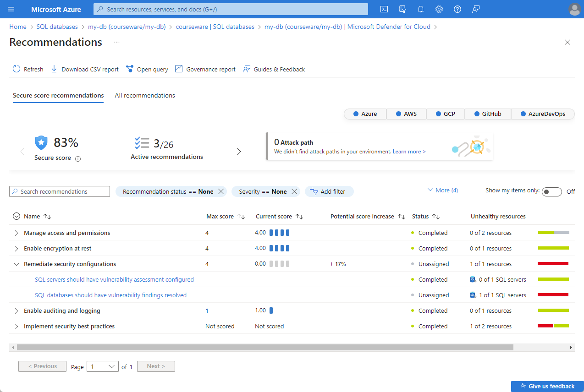Open the page number dropdown
The height and width of the screenshot is (392, 584).
coord(103,366)
